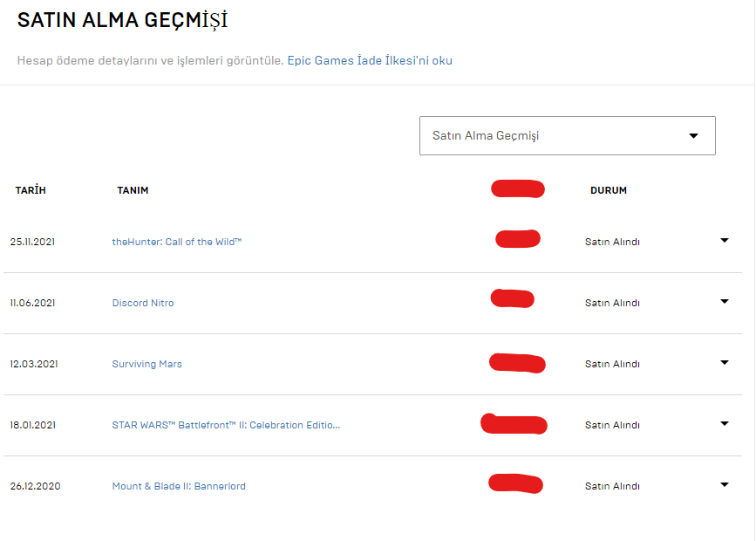Expand theHunter: Call of the Wild row arrow
The height and width of the screenshot is (541, 756).
point(725,240)
